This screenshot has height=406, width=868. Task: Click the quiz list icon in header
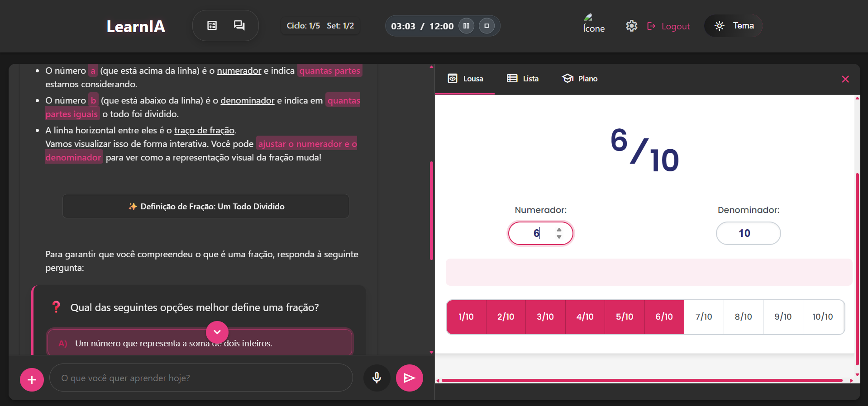[x=212, y=26]
